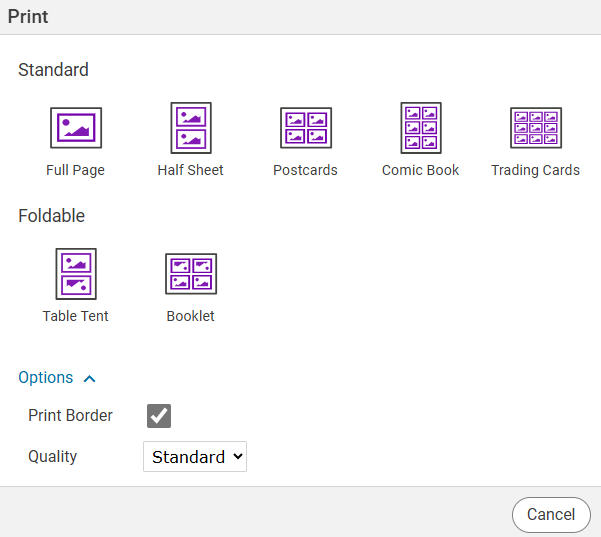
Task: Choose the Half Sheet layout icon
Action: coord(190,128)
